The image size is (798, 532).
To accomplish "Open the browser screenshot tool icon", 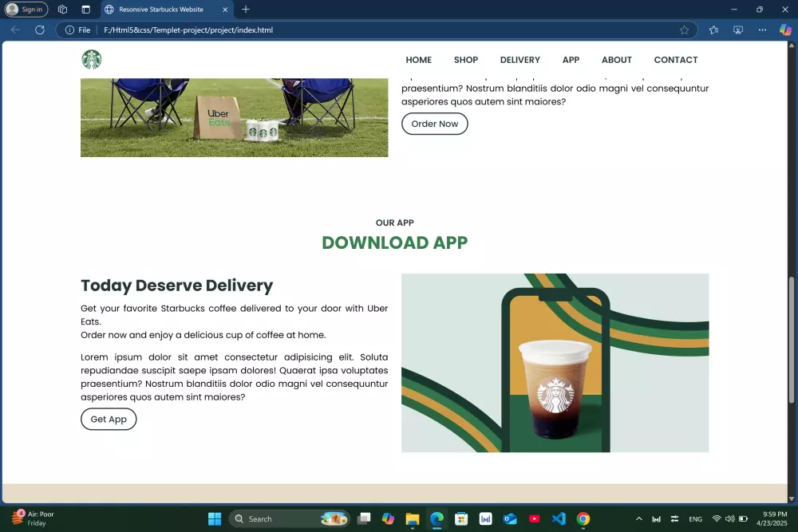I will pyautogui.click(x=738, y=30).
